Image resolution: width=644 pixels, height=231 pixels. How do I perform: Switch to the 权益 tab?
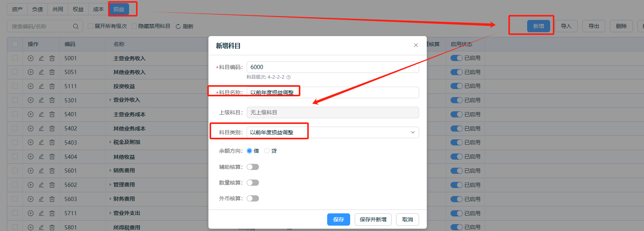point(78,9)
